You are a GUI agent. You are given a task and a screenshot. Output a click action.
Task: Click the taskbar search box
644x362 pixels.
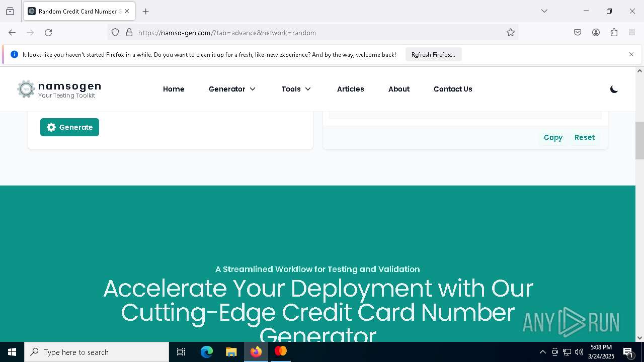[97, 352]
